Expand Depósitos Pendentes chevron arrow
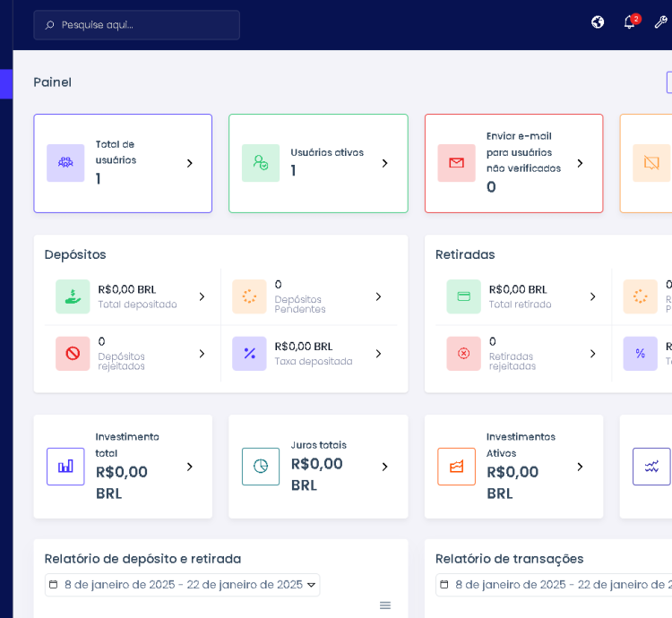This screenshot has height=618, width=672. (378, 296)
